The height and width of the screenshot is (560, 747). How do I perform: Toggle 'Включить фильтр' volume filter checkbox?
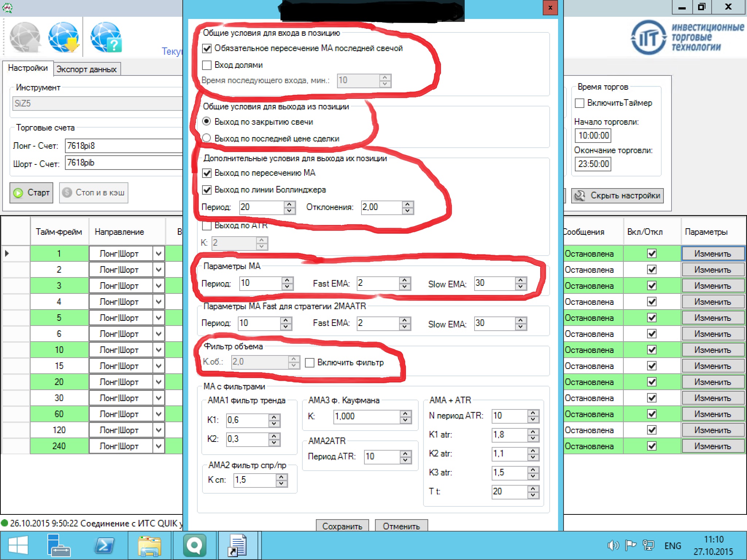pos(310,363)
